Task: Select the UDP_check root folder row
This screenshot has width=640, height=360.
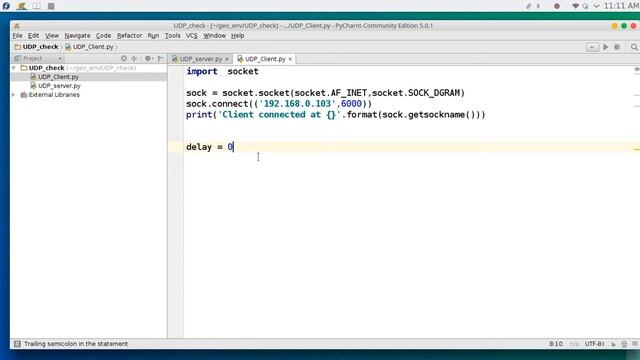Action: 89,68
